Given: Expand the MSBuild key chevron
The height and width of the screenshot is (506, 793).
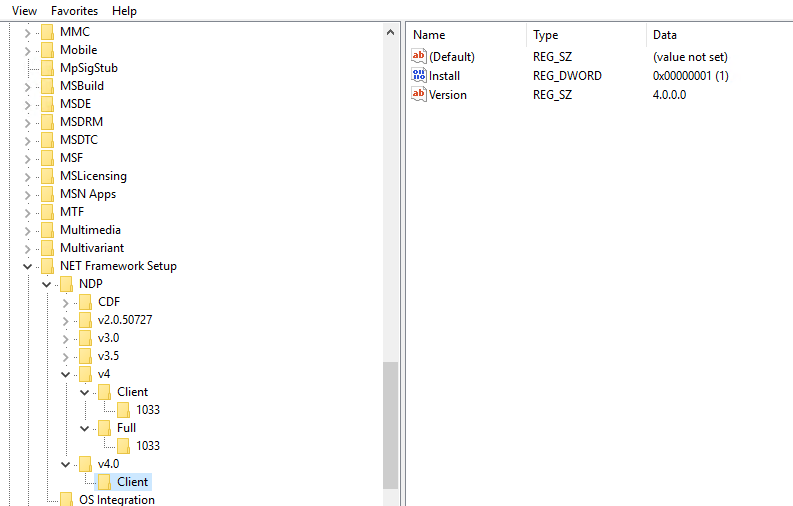Looking at the screenshot, I should click(27, 87).
